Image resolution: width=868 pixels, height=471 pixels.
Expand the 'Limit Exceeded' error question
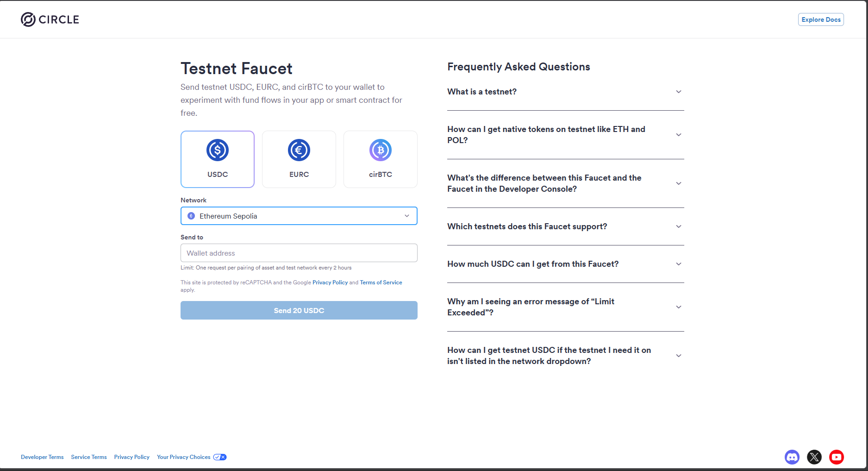pyautogui.click(x=566, y=307)
